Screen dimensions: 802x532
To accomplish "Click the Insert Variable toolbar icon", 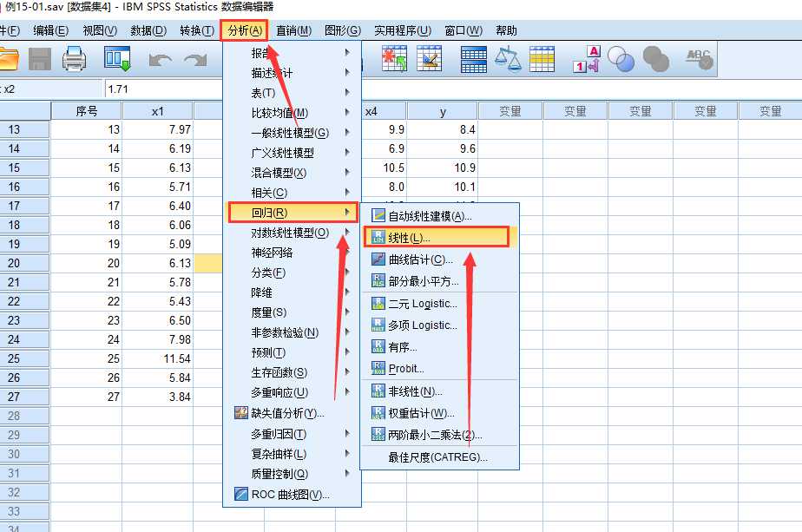I will click(429, 59).
